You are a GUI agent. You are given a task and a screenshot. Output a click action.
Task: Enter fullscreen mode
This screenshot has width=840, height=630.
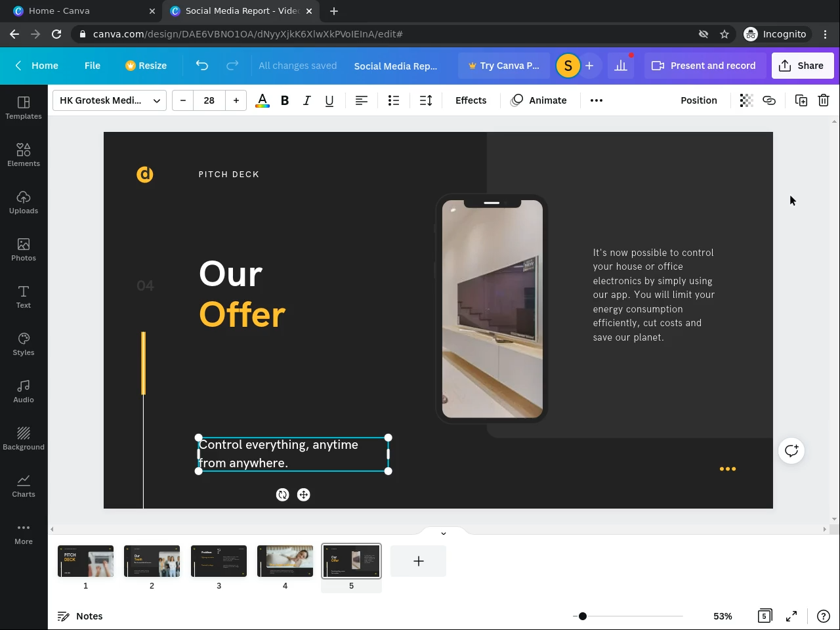791,616
